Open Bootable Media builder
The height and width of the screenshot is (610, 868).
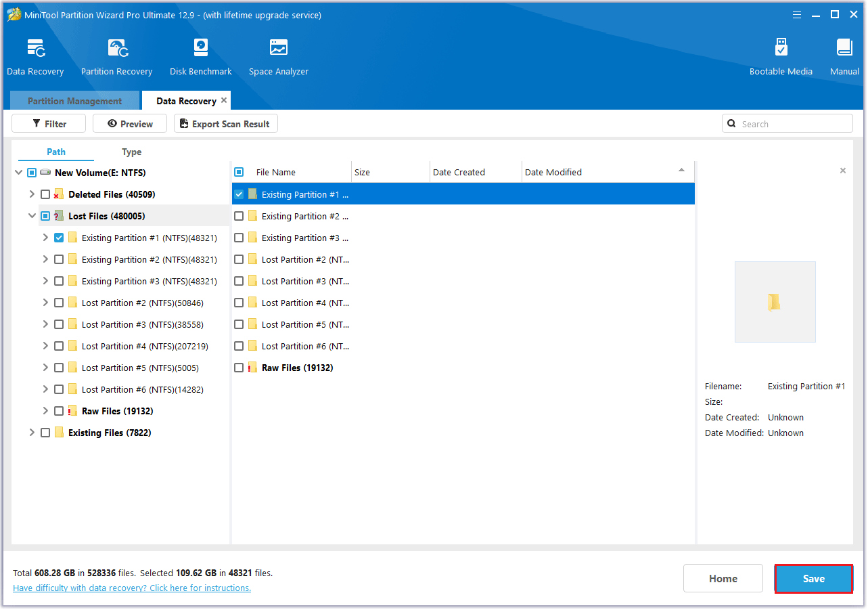point(781,47)
